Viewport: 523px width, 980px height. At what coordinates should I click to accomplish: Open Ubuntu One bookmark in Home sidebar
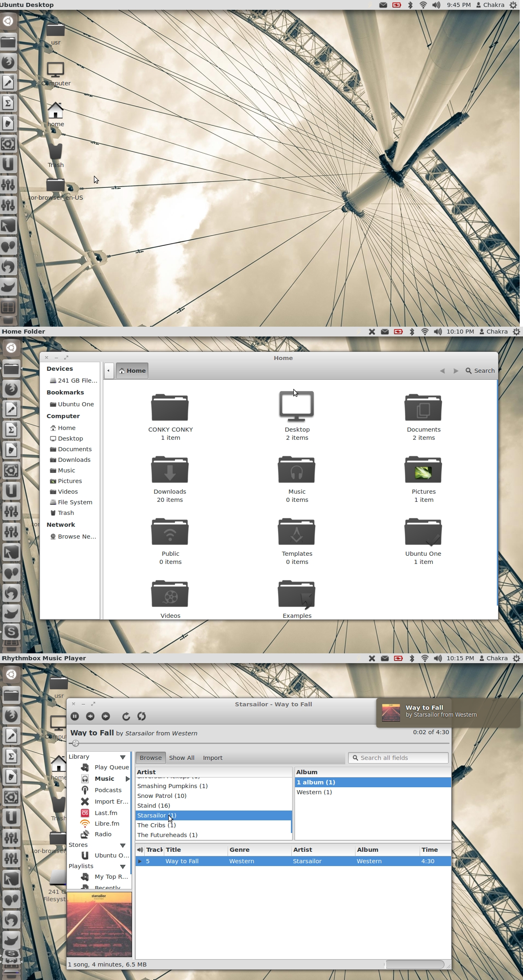click(72, 404)
